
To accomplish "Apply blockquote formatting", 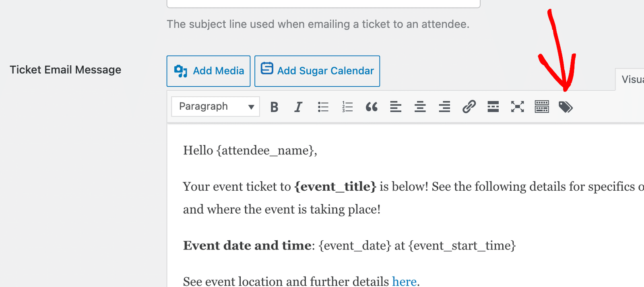I will click(372, 107).
